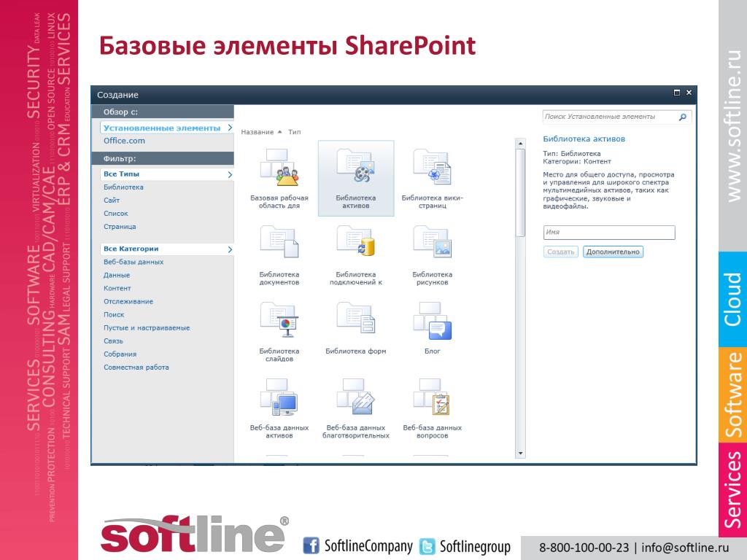The width and height of the screenshot is (747, 560).
Task: Click the Поиск Установленные элементы search box
Action: click(611, 117)
